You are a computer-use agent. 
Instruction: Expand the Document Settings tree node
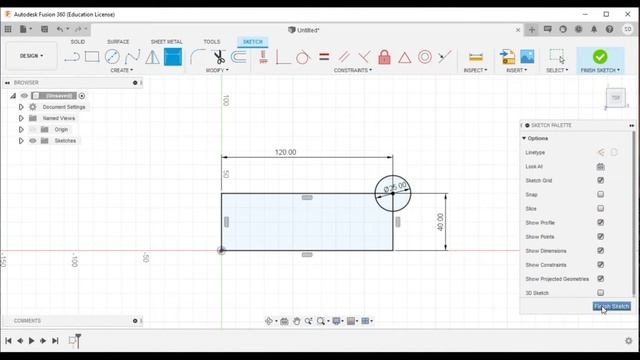[21, 107]
